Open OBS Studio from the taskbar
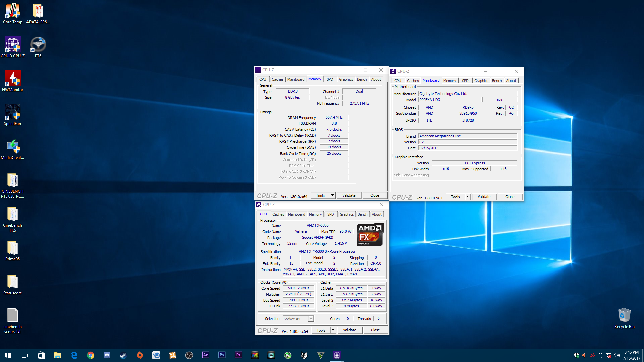The image size is (644, 362). pos(189,355)
